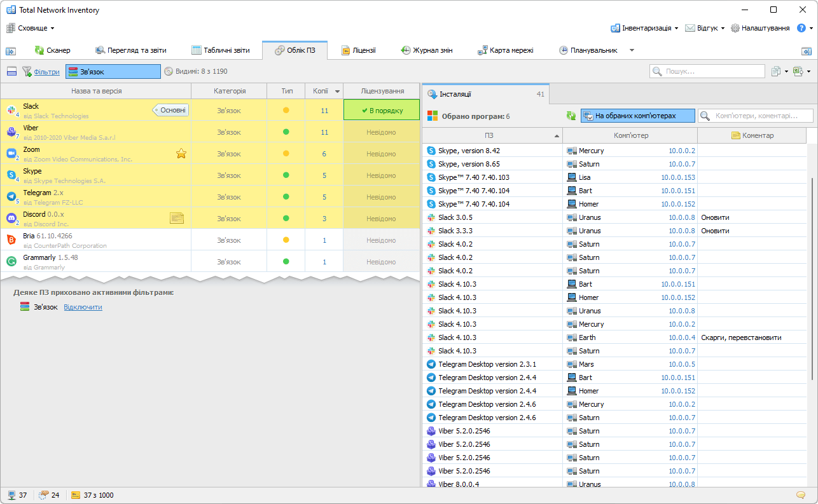Expand the Інвентаризація dropdown menu

[644, 28]
